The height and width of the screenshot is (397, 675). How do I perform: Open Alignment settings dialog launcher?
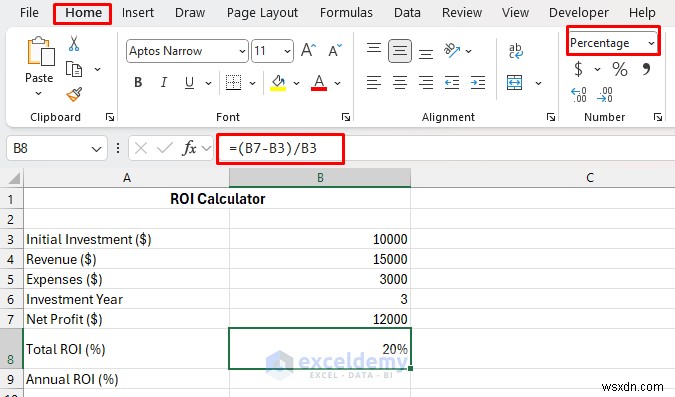pos(551,117)
